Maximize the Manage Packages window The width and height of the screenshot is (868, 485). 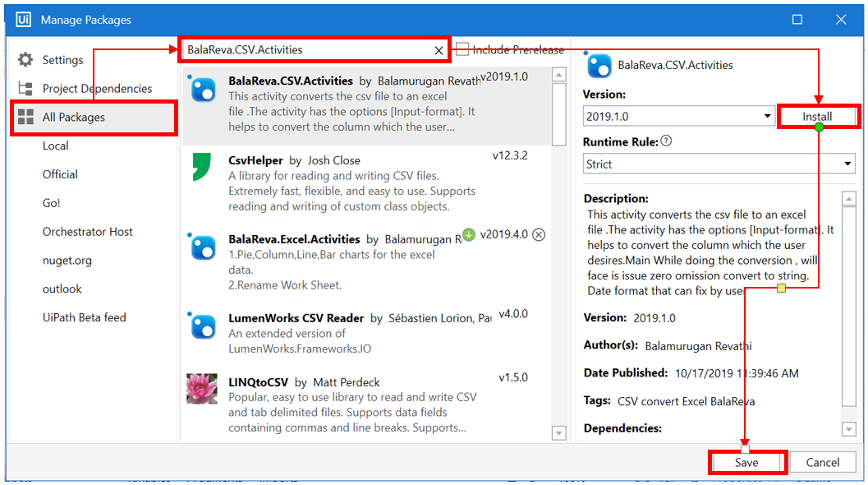(797, 20)
